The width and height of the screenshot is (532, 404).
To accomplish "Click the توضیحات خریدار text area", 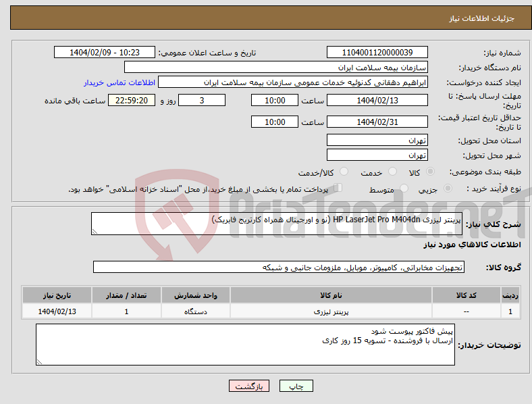I will [x=245, y=345].
